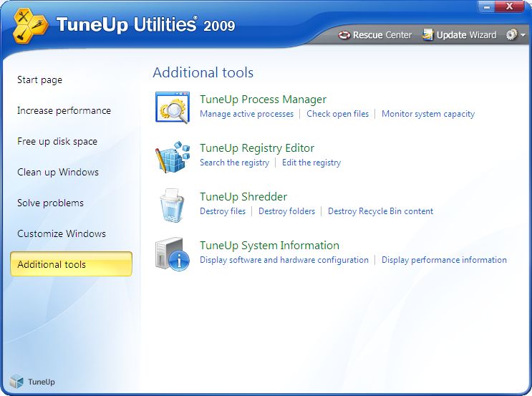Click Manage active processes link
532x396 pixels.
click(246, 114)
